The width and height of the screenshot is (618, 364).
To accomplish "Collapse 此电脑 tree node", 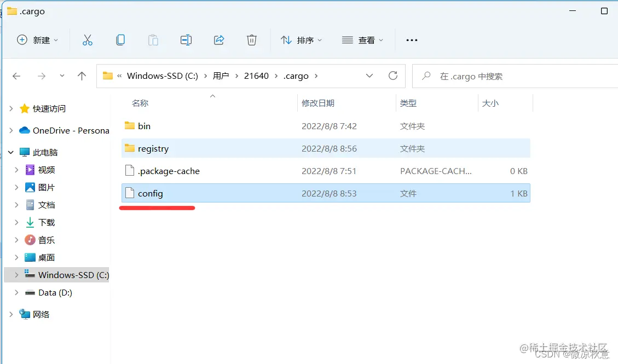I will 11,152.
